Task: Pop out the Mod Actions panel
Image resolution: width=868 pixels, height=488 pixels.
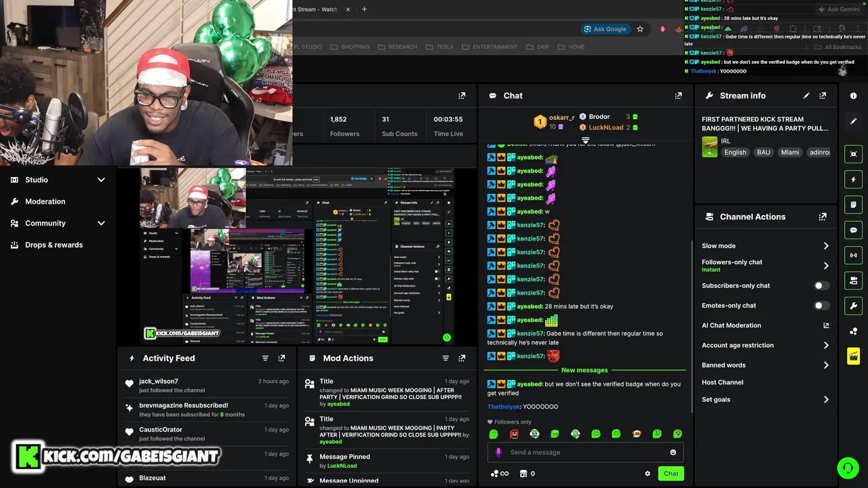Action: pyautogui.click(x=462, y=358)
